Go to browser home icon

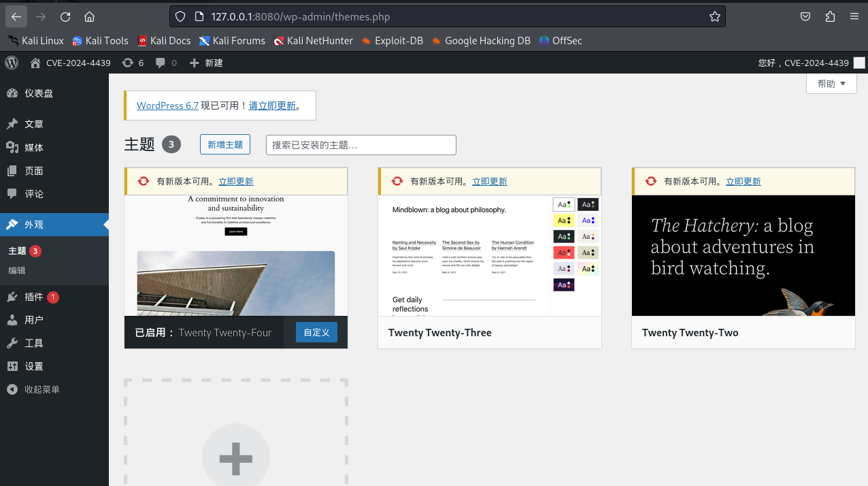[x=89, y=16]
